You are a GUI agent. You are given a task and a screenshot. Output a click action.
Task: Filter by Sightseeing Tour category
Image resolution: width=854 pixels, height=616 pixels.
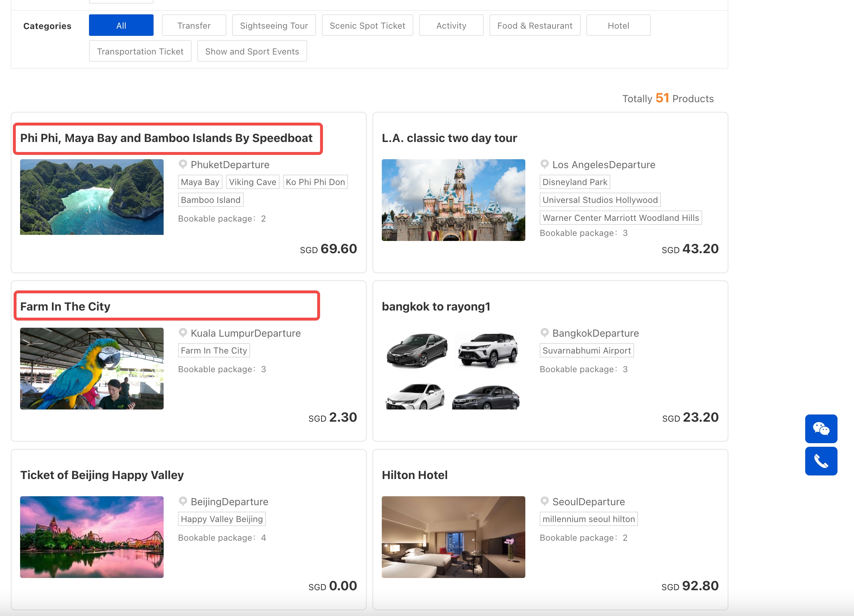pyautogui.click(x=274, y=25)
